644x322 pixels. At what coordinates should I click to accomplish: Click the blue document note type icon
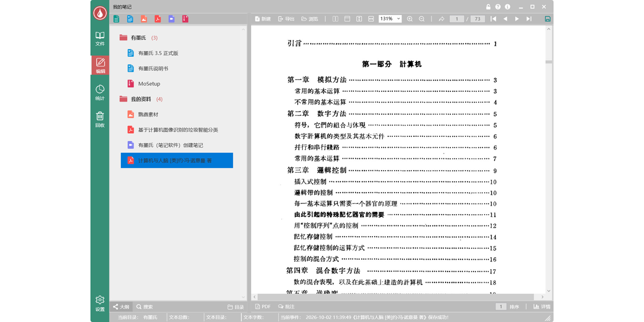click(130, 19)
